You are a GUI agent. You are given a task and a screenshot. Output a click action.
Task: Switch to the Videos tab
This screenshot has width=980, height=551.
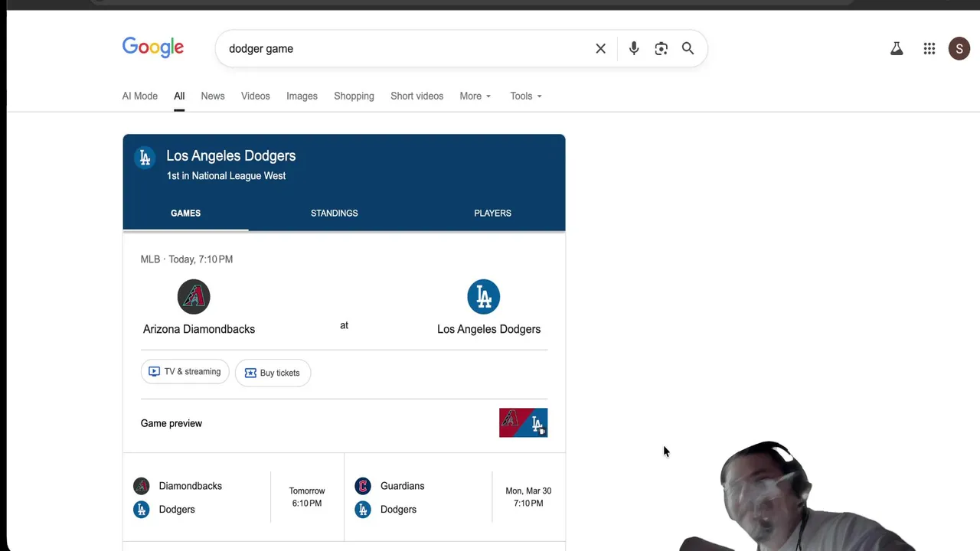[x=256, y=96]
